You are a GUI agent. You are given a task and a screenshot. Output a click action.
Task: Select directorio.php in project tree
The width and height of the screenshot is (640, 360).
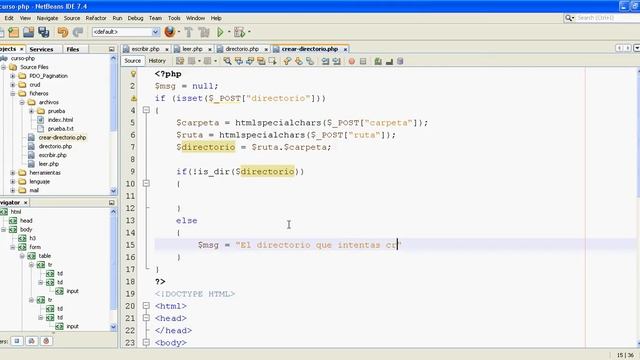point(55,146)
